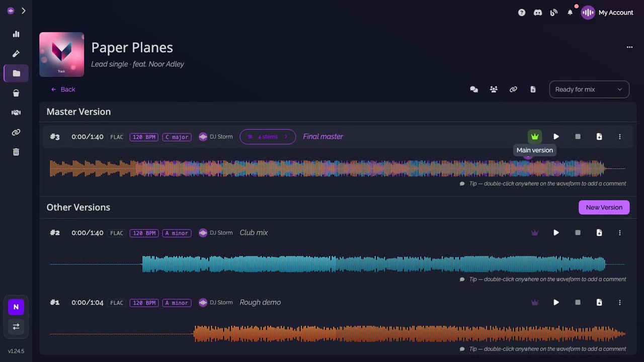Click the Club mix version title
Image resolution: width=644 pixels, height=362 pixels.
(x=254, y=233)
